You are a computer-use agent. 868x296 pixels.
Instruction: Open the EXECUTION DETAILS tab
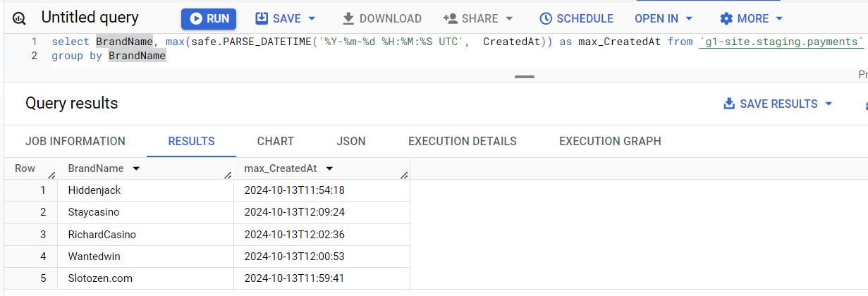[463, 142]
